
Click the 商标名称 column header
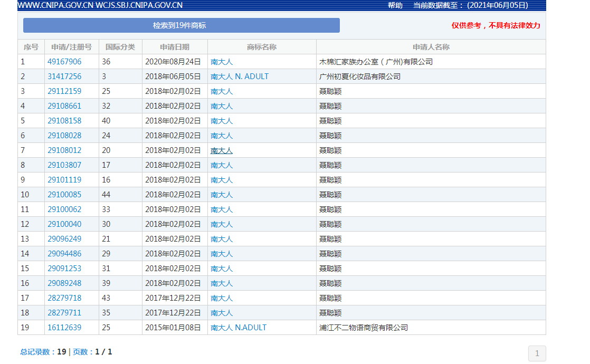pos(261,46)
